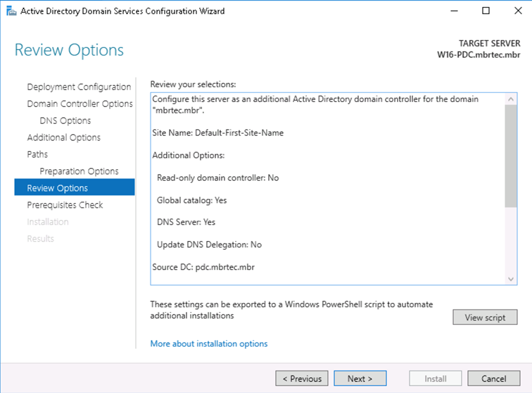The image size is (532, 393).
Task: Click the View script button
Action: pos(485,317)
